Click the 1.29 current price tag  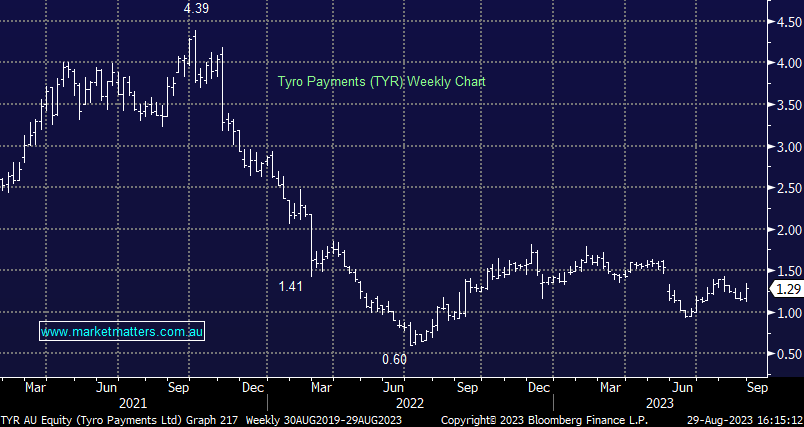point(786,290)
